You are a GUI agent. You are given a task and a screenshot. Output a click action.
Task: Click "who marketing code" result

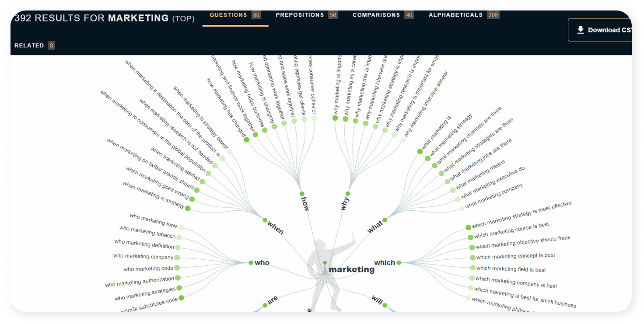pos(149,268)
